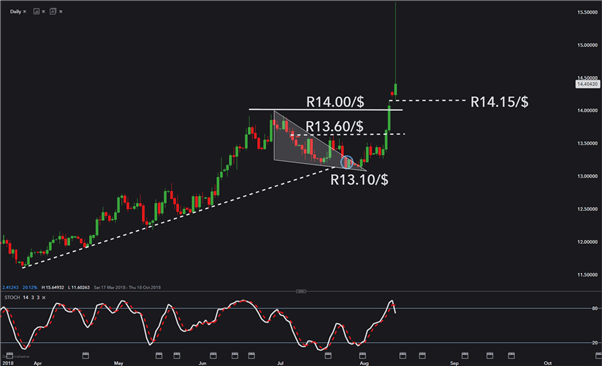The width and height of the screenshot is (602, 366).
Task: Close the Daily timeframe tag
Action: click(x=25, y=12)
